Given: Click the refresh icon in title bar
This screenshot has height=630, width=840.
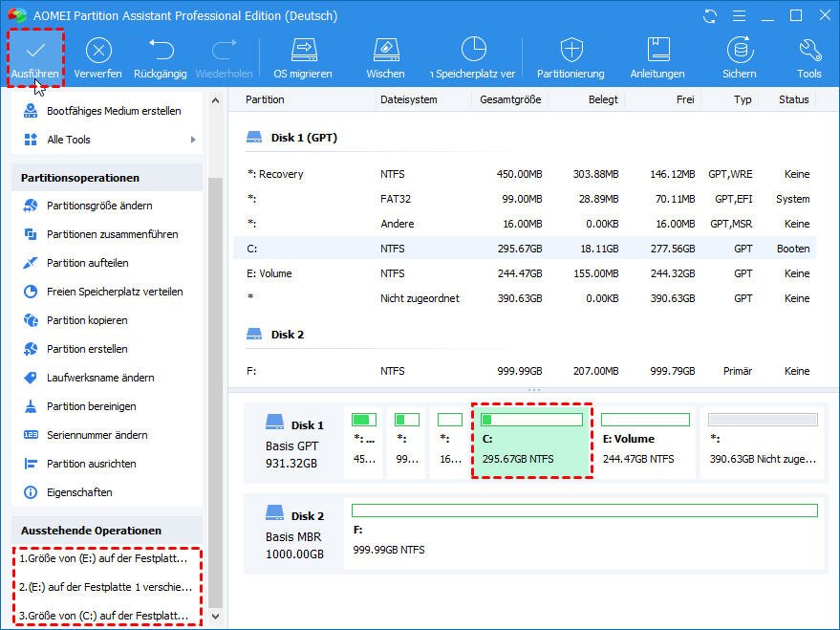Looking at the screenshot, I should coord(710,16).
